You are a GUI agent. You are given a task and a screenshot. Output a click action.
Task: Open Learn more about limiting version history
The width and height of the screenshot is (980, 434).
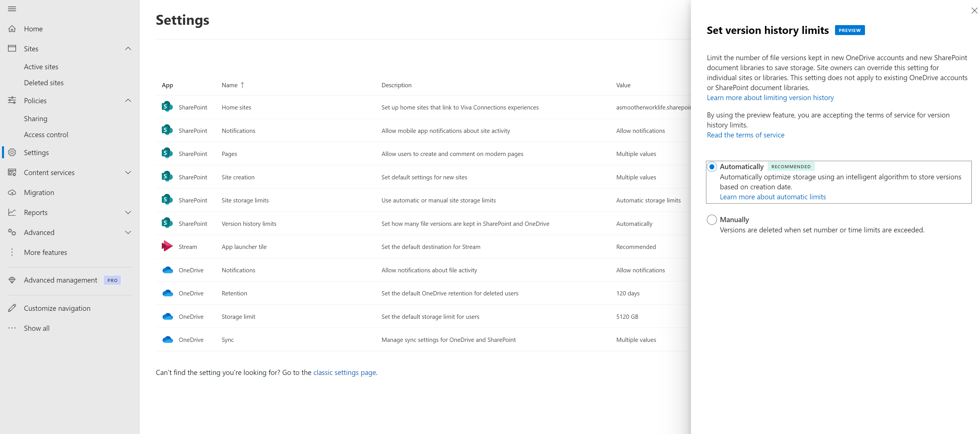click(770, 98)
